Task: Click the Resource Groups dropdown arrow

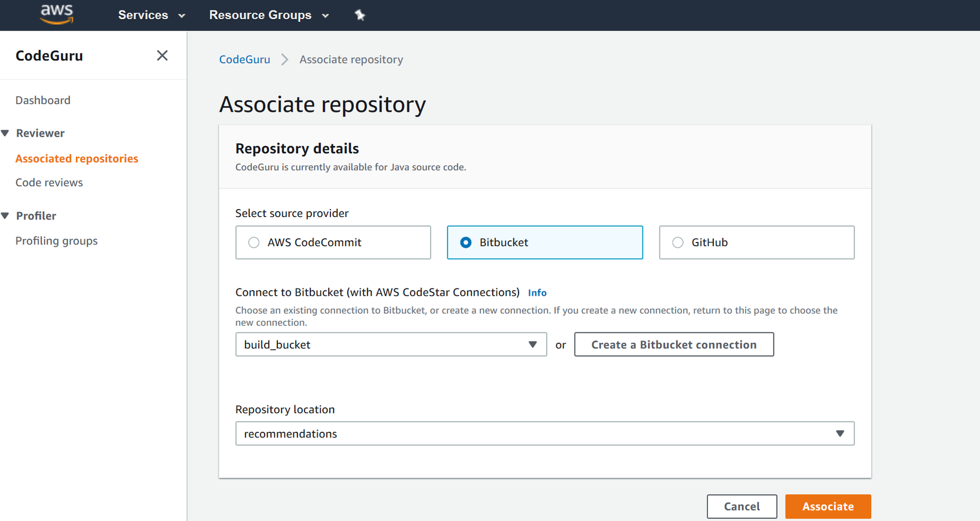Action: pyautogui.click(x=325, y=16)
